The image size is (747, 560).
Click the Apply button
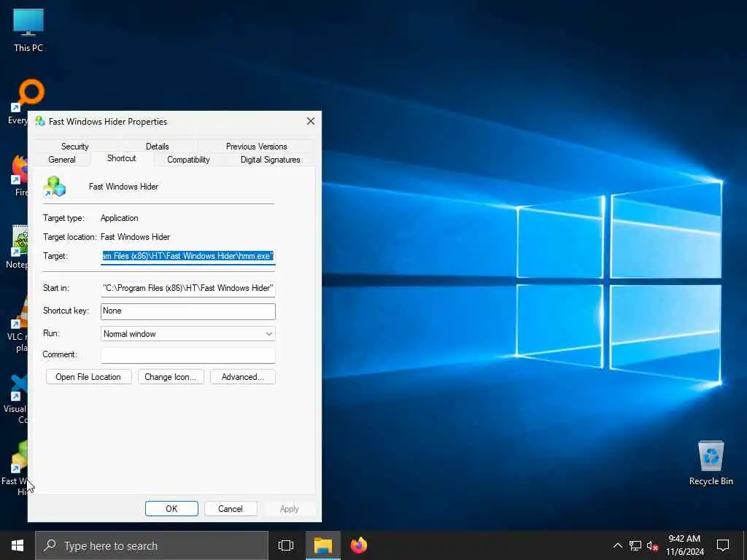tap(289, 508)
